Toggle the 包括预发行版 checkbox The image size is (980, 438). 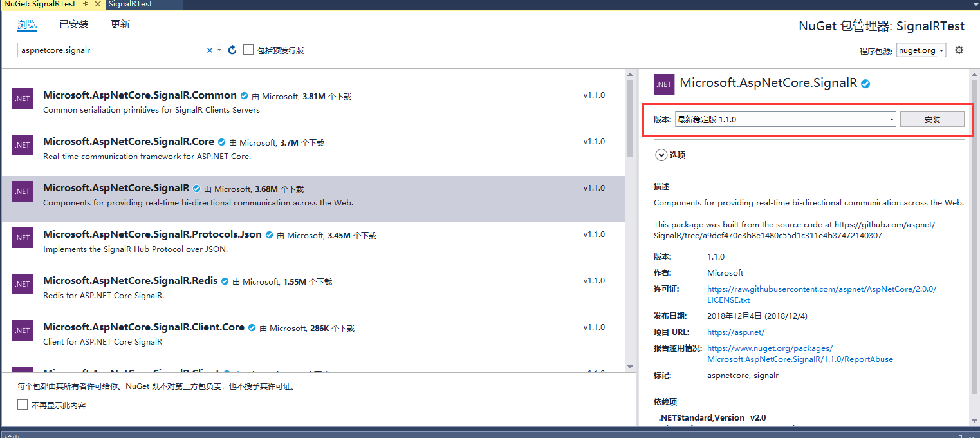[x=248, y=50]
